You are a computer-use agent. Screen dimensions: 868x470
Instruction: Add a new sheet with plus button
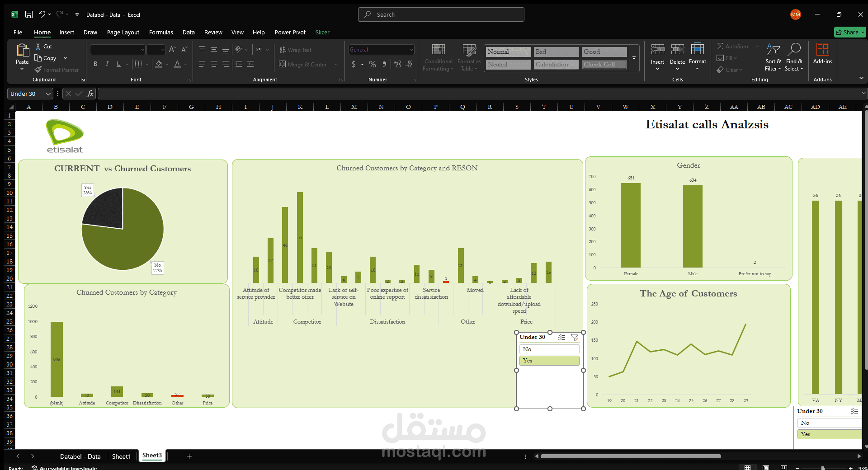tap(189, 456)
